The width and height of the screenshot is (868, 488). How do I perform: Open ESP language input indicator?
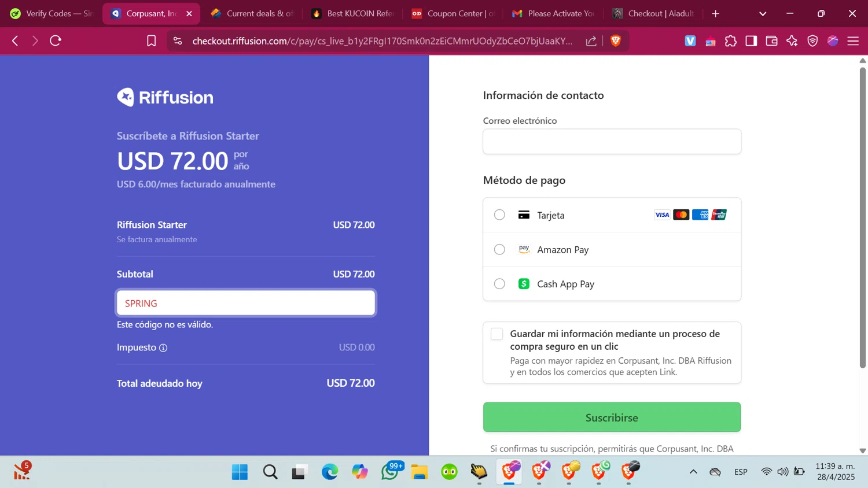tap(741, 472)
